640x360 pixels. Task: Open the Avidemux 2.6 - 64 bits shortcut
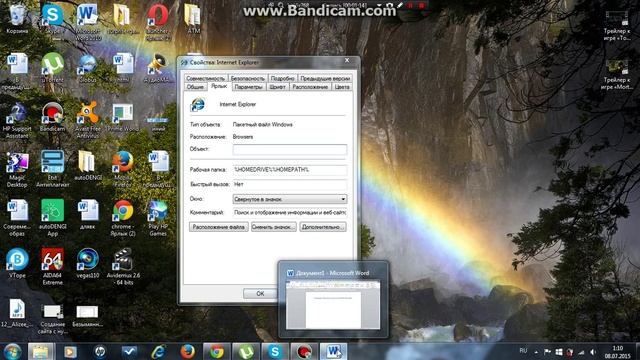pyautogui.click(x=123, y=266)
